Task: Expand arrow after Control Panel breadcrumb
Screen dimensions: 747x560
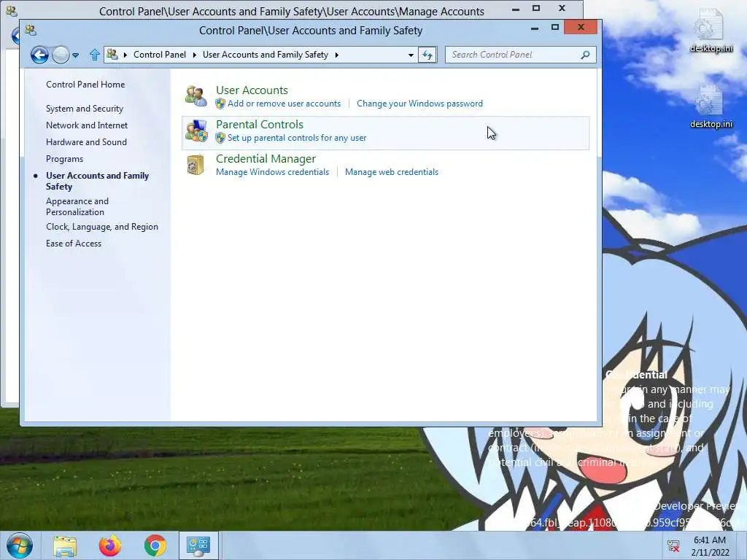Action: tap(194, 55)
